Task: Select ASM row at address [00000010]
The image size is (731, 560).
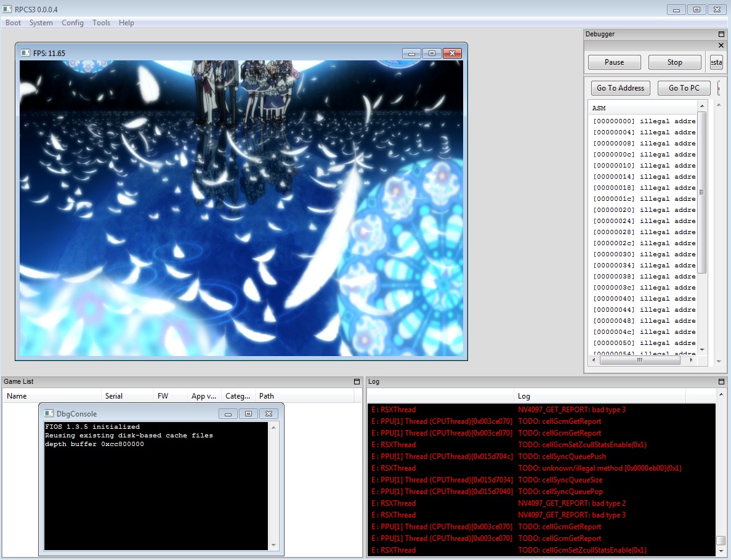Action: (644, 166)
